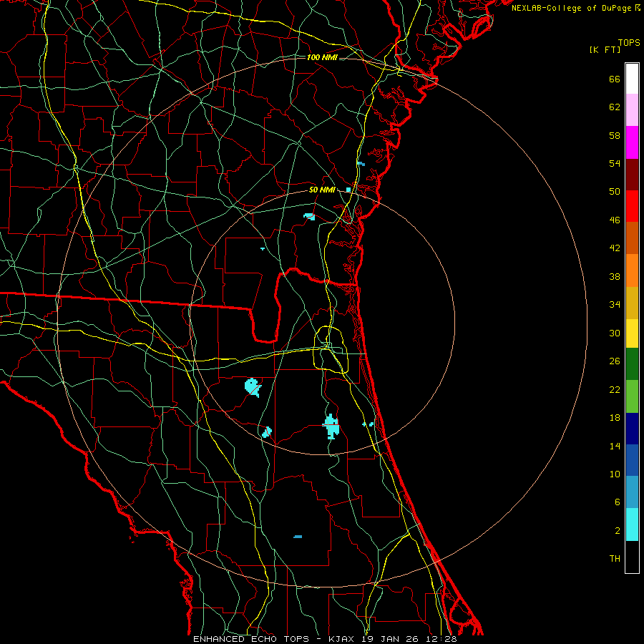Click the KJAX radar site name
This screenshot has height=644, width=644.
[343, 639]
